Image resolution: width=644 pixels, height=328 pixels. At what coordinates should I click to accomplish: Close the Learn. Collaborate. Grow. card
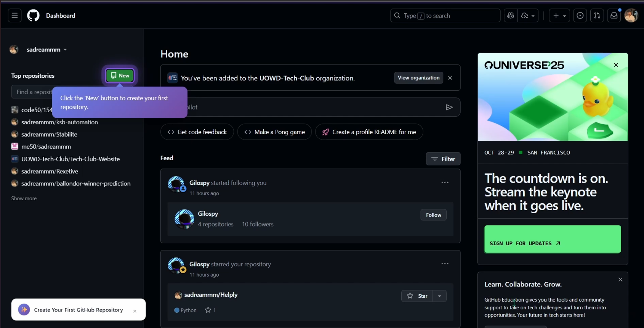(620, 280)
